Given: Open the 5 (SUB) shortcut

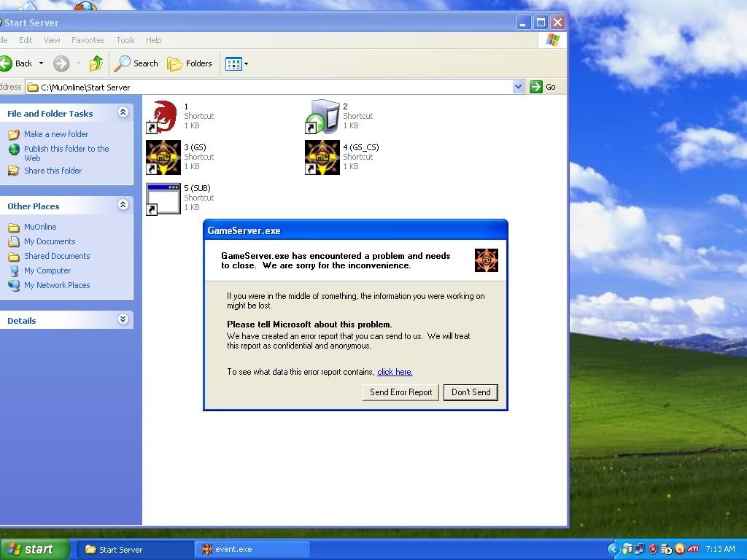Looking at the screenshot, I should pos(163,198).
